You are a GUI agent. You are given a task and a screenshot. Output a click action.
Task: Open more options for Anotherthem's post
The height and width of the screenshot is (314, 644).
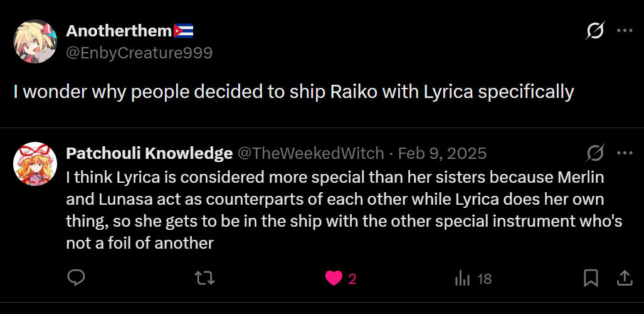coord(625,31)
